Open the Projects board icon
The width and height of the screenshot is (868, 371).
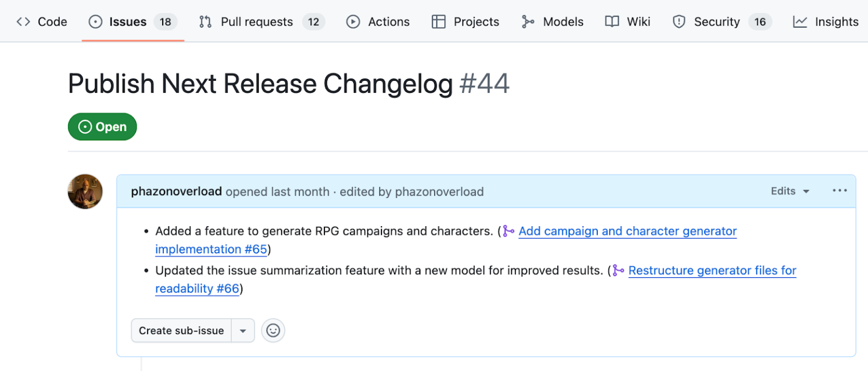point(439,21)
